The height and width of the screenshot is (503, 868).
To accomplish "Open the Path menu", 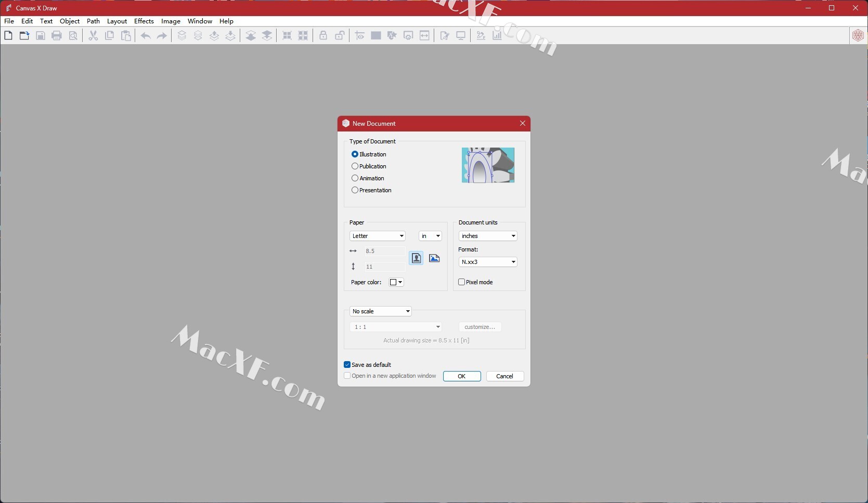I will (x=93, y=21).
